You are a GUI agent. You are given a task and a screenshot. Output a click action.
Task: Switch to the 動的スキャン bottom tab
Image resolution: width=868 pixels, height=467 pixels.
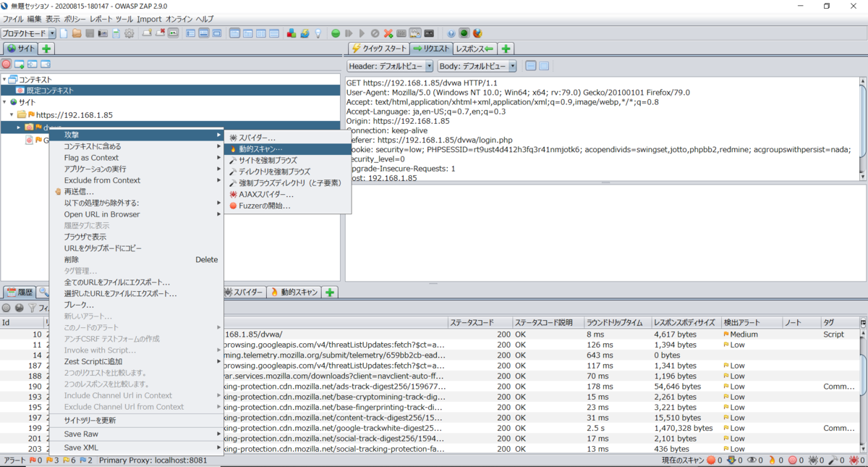(x=294, y=293)
